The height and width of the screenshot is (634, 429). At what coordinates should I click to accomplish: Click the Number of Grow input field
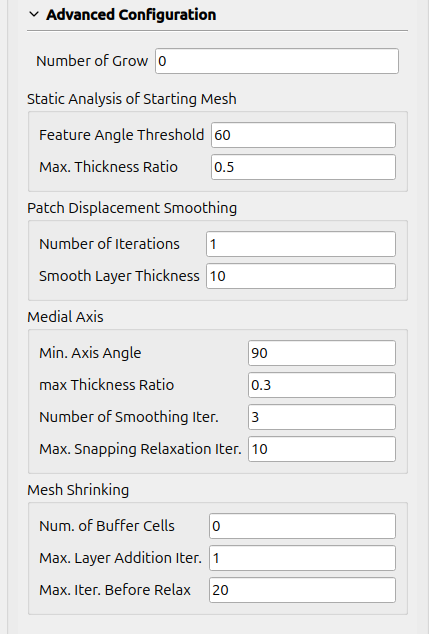tap(277, 61)
